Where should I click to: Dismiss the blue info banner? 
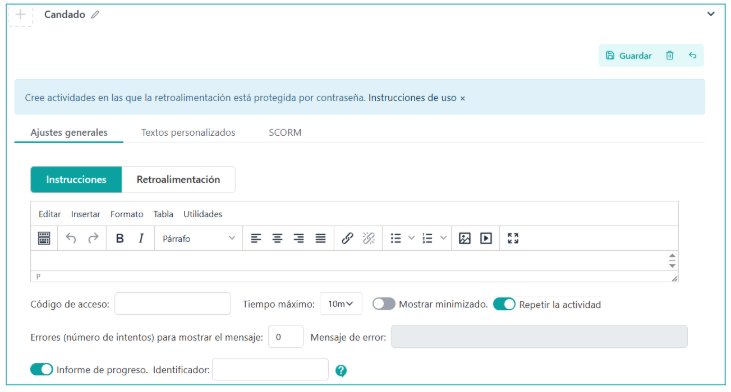[x=462, y=98]
